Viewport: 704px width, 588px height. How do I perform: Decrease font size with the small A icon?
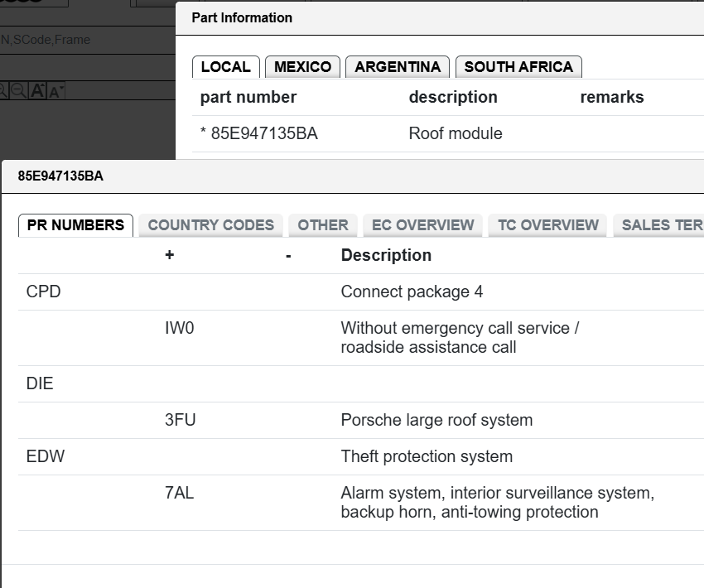[55, 90]
